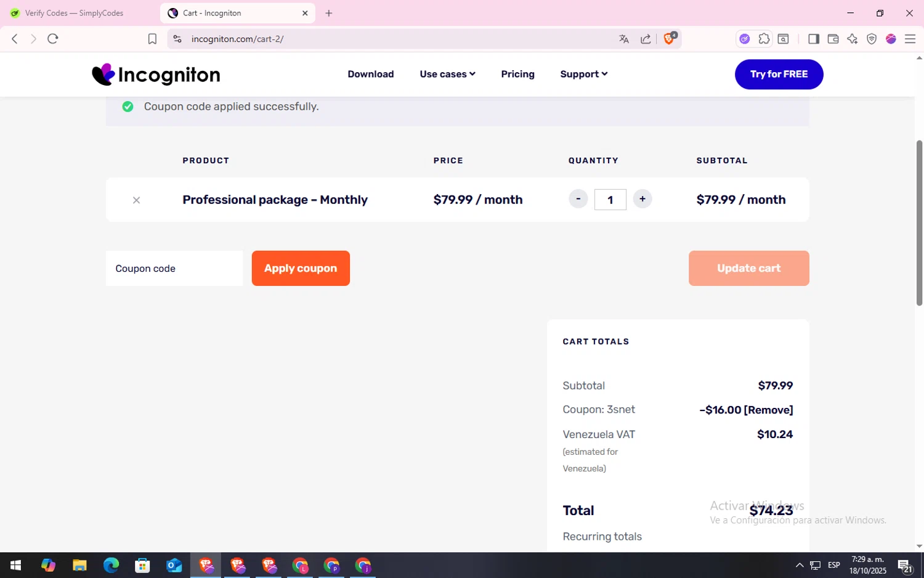
Task: Open Brave Shields lion icon
Action: (670, 39)
